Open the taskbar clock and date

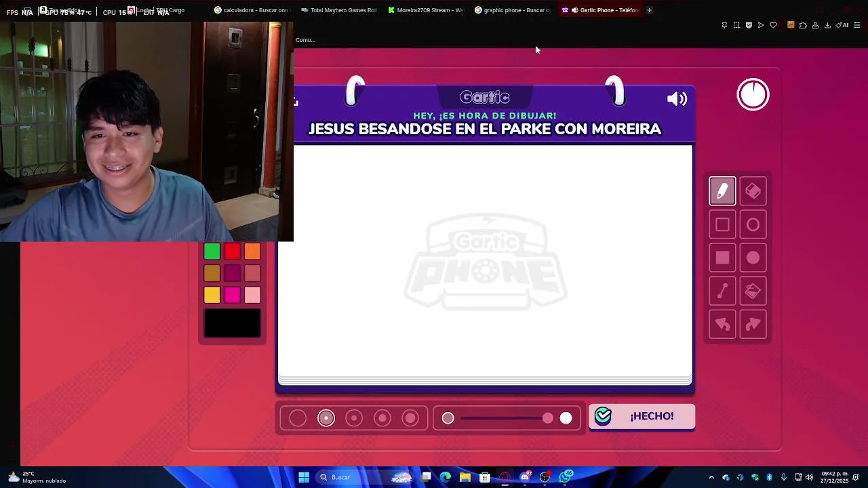[x=835, y=477]
